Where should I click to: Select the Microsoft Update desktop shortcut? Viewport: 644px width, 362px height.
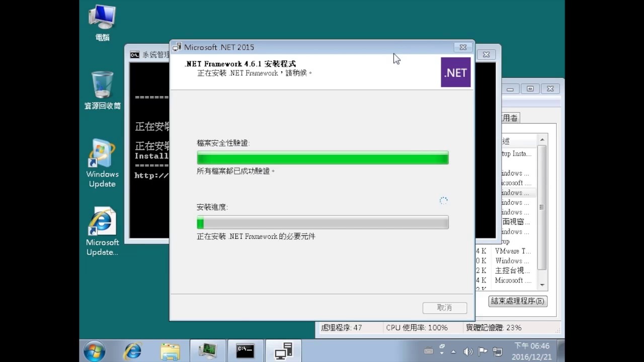[x=102, y=232]
